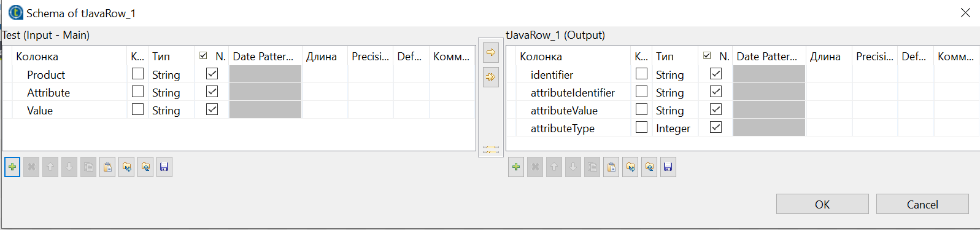Toggle nullable checkbox for the Value row
The width and height of the screenshot is (980, 230).
tap(212, 109)
